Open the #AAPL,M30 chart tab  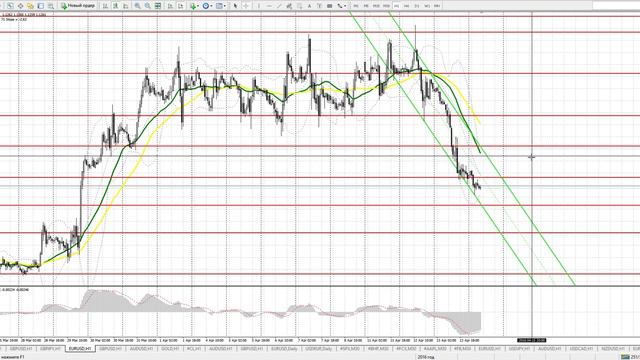point(435,349)
